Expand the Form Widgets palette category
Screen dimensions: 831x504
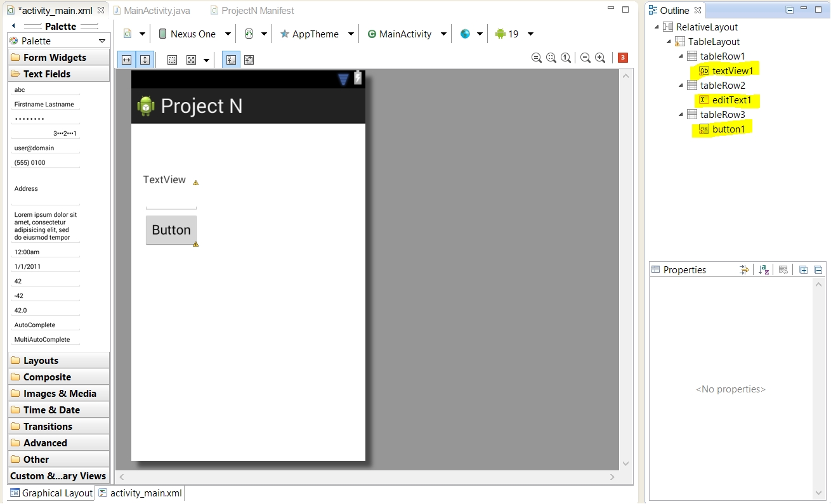58,58
